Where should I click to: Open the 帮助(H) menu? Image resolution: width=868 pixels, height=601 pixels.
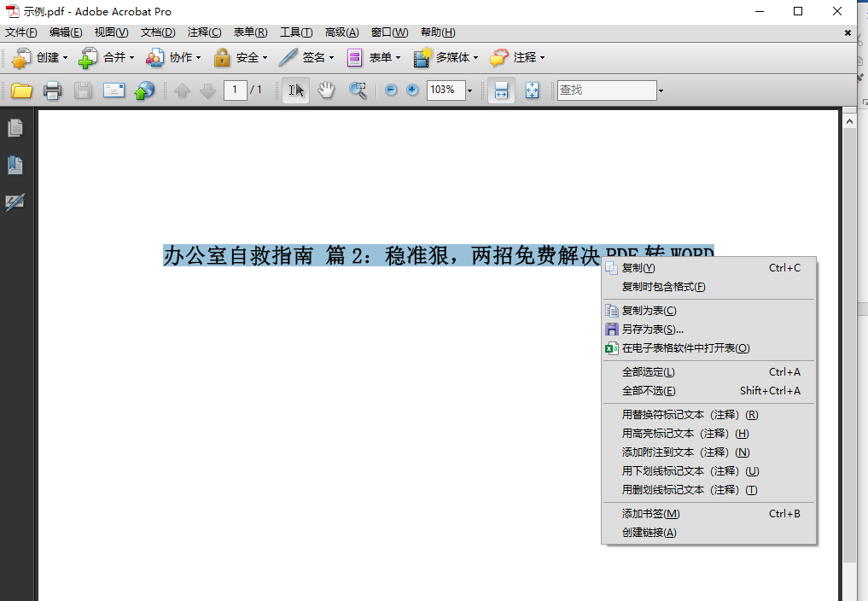[438, 32]
